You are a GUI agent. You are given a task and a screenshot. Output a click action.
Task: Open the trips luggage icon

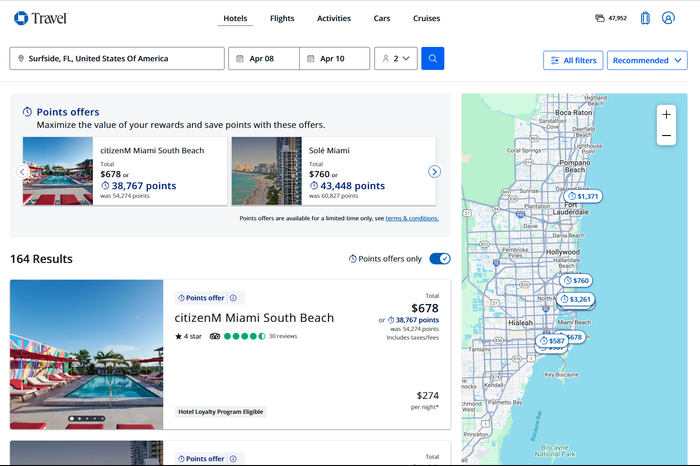coord(645,18)
